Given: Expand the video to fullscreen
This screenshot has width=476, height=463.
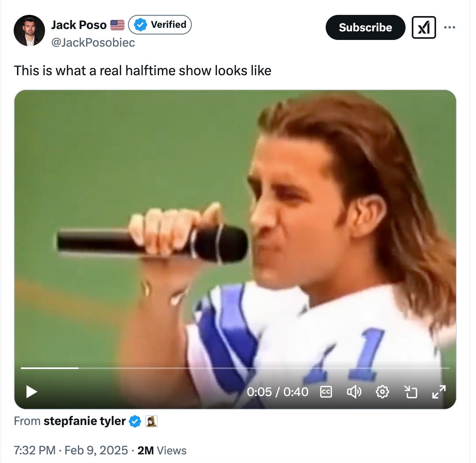Looking at the screenshot, I should 439,392.
